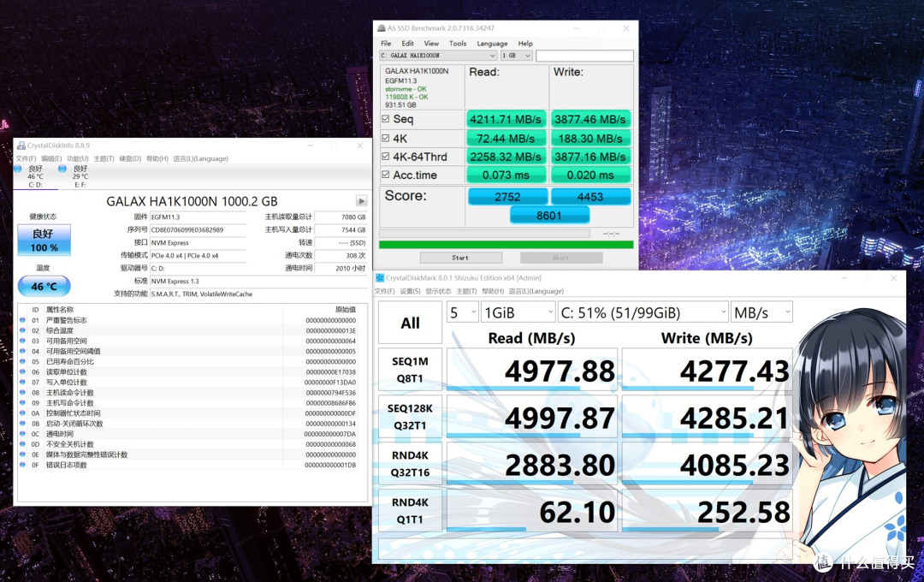The image size is (924, 582).
Task: Click the firmware field EGFM11.3
Action: [198, 217]
